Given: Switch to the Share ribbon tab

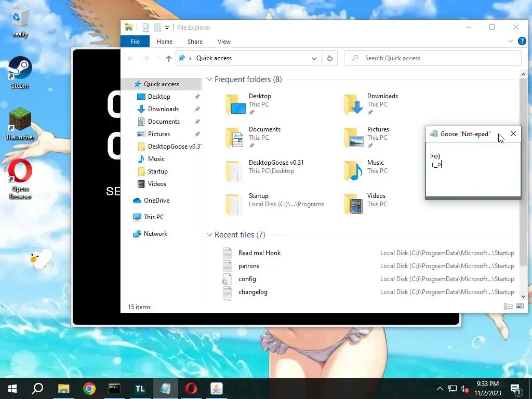Looking at the screenshot, I should click(x=195, y=42).
